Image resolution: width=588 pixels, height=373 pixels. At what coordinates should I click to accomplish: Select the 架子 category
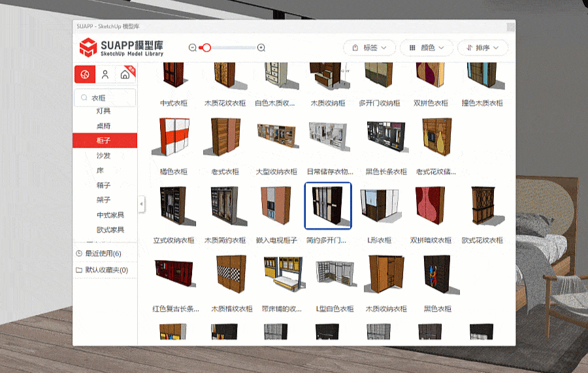pyautogui.click(x=103, y=200)
